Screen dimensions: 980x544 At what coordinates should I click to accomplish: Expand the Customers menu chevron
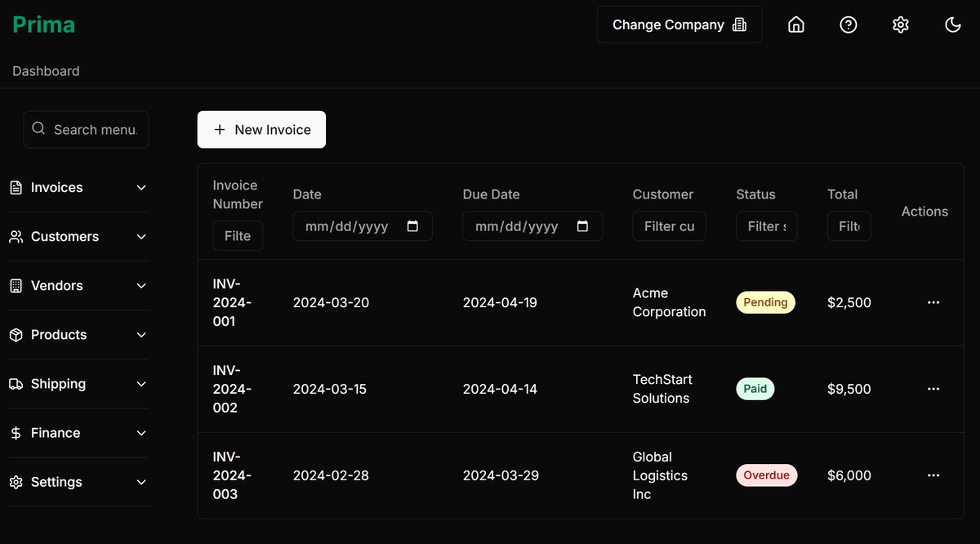coord(141,237)
